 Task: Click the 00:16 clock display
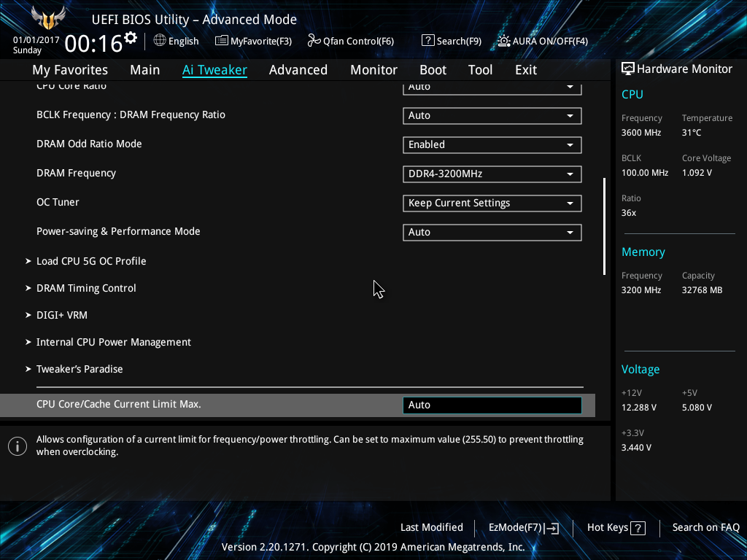[93, 44]
